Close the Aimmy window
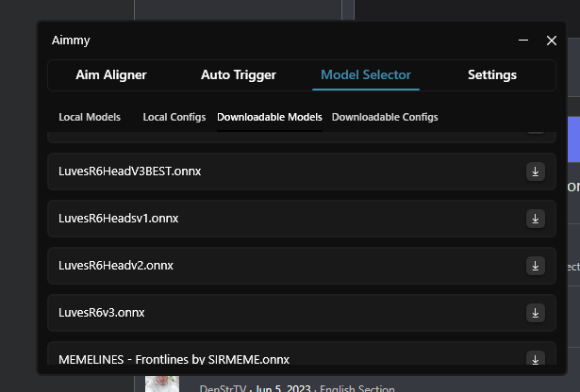Viewport: 580px width, 392px height. tap(552, 41)
